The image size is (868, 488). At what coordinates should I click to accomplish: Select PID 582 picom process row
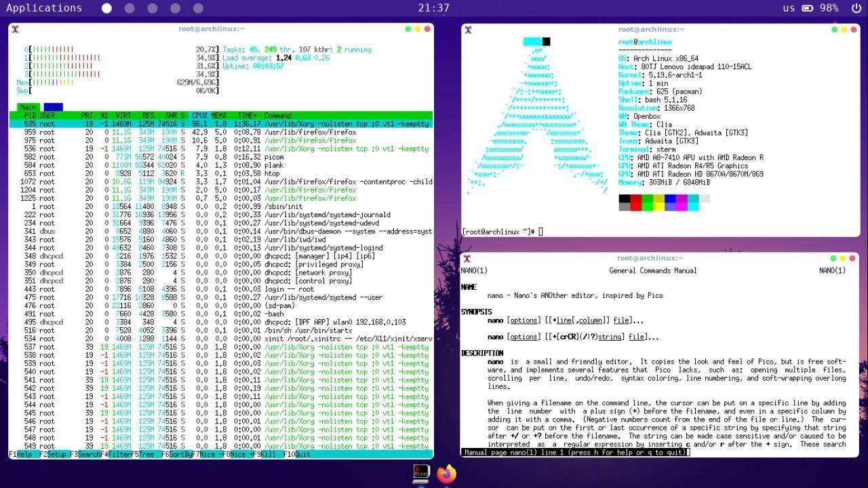[x=220, y=157]
